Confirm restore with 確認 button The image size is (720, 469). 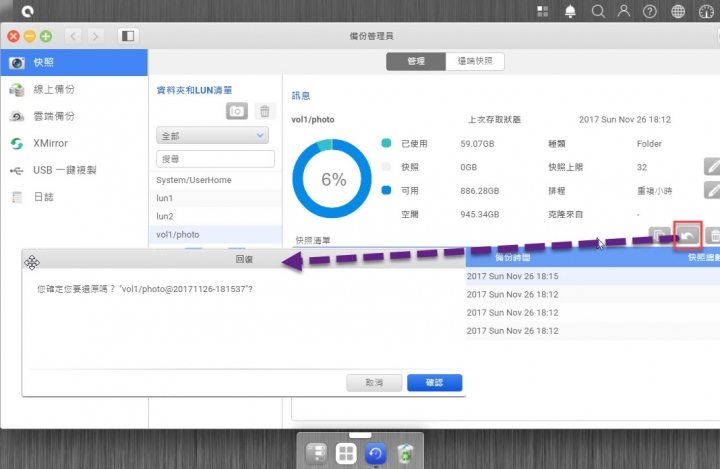pyautogui.click(x=434, y=383)
